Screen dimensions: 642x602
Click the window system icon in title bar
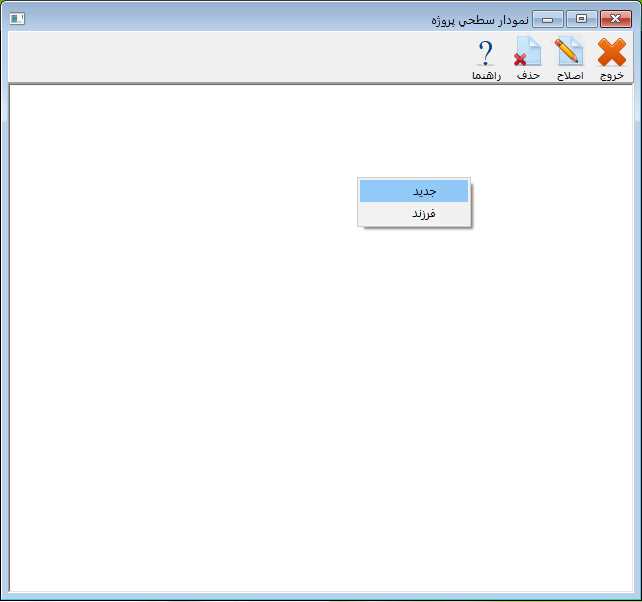[x=17, y=19]
